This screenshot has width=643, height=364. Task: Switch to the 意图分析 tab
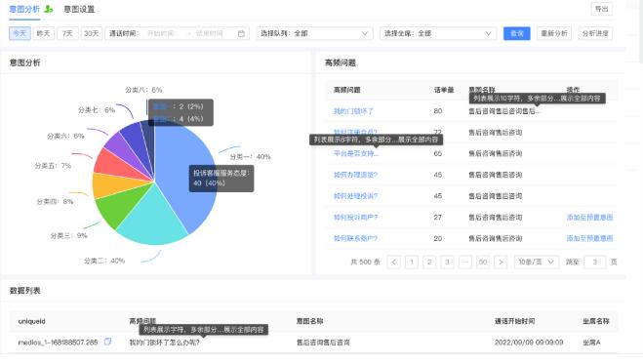point(24,9)
